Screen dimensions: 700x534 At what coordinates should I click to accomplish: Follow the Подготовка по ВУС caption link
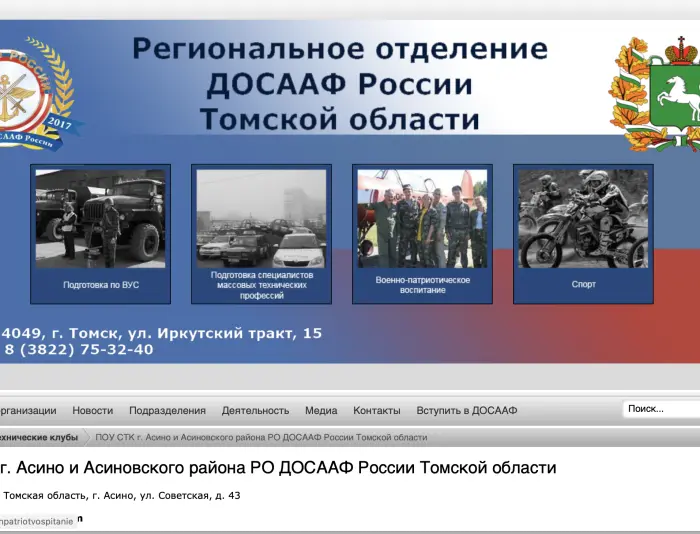pyautogui.click(x=101, y=285)
